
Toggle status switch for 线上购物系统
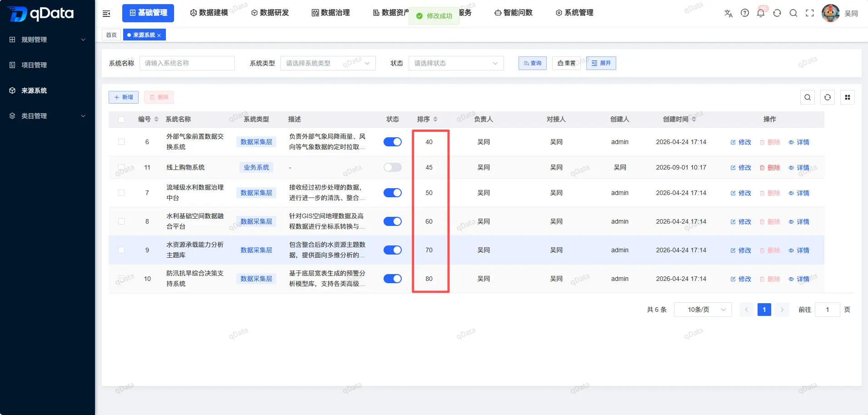(x=393, y=167)
